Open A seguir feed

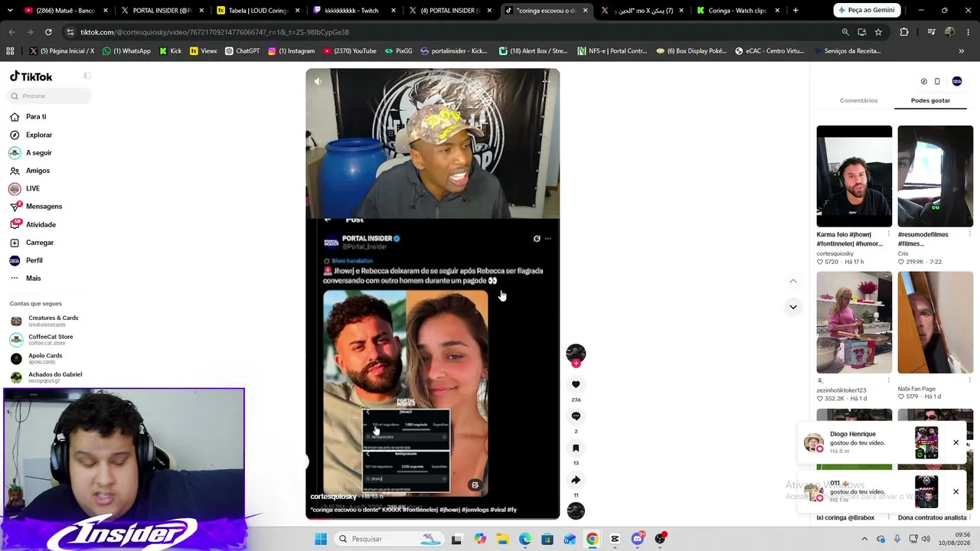pos(31,153)
